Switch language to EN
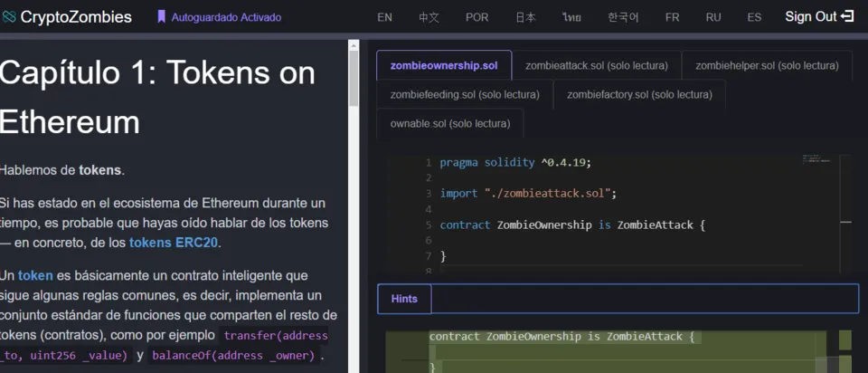The image size is (868, 373). tap(385, 17)
